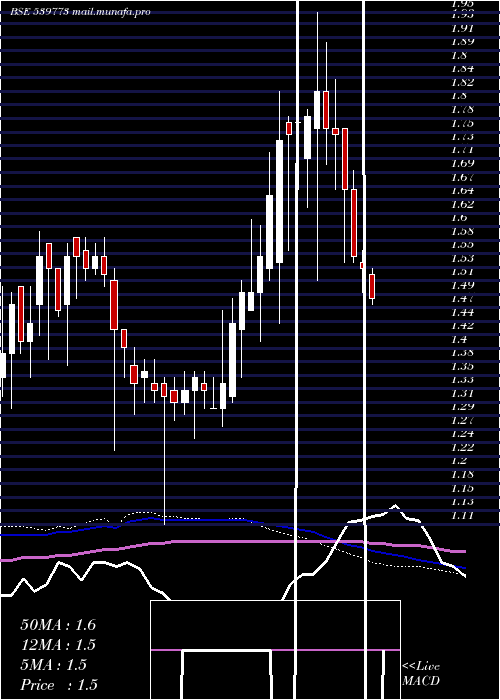Click the 1.55 price axis label

click(462, 245)
